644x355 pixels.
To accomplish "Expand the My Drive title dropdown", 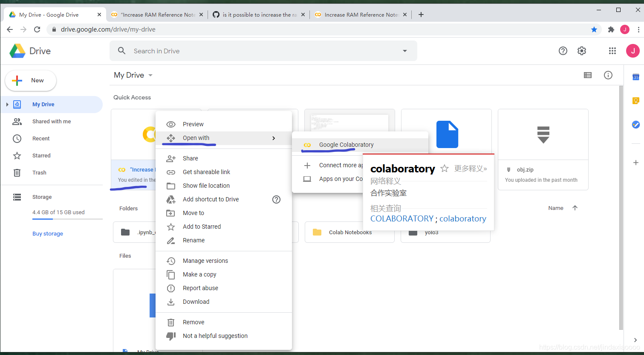I will point(150,75).
